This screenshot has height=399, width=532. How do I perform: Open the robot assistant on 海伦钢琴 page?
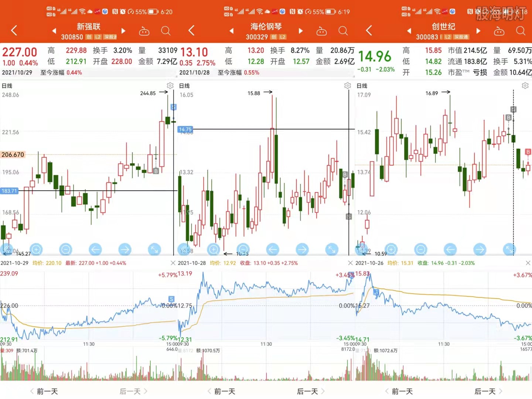tap(321, 31)
